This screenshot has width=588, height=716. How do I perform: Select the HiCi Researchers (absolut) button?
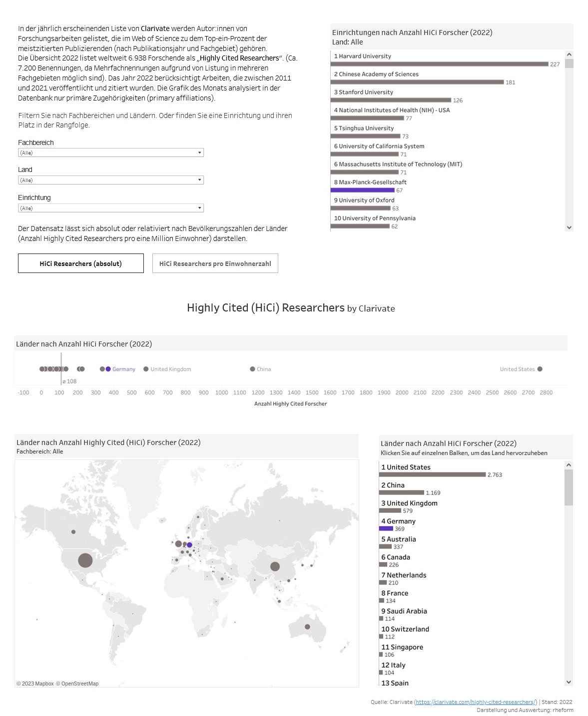pyautogui.click(x=81, y=263)
